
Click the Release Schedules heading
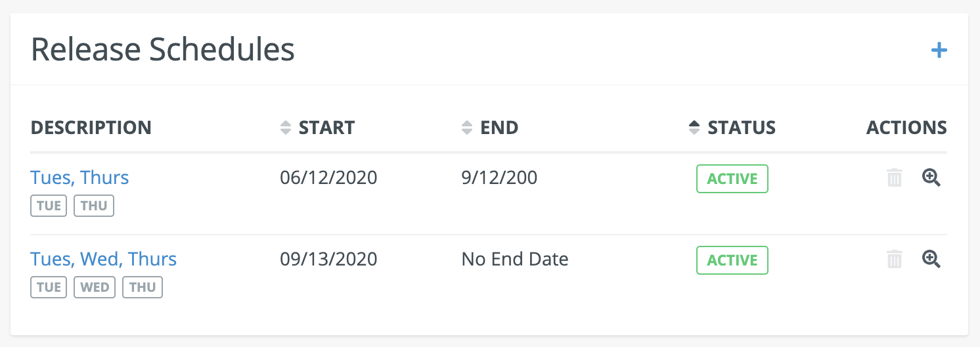pos(163,50)
